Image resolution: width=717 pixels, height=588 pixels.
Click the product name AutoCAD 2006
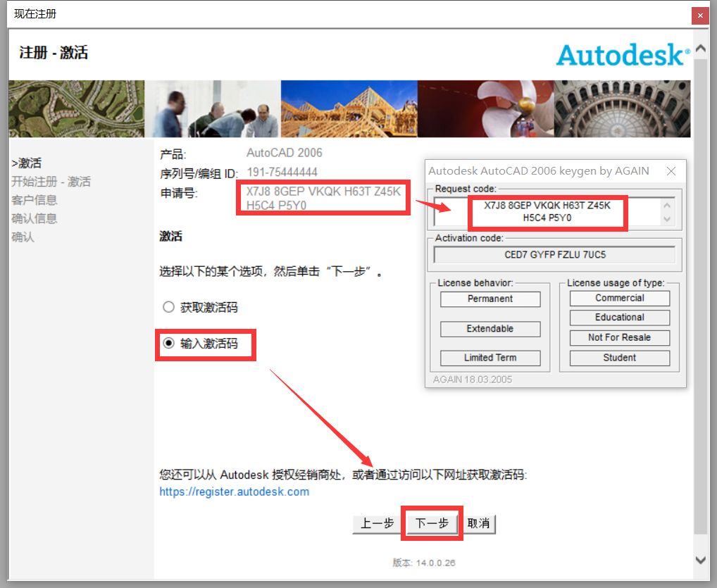click(285, 153)
